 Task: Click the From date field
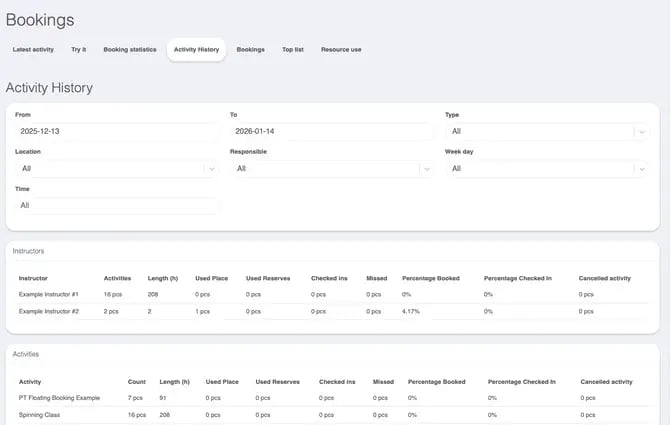[x=116, y=131]
